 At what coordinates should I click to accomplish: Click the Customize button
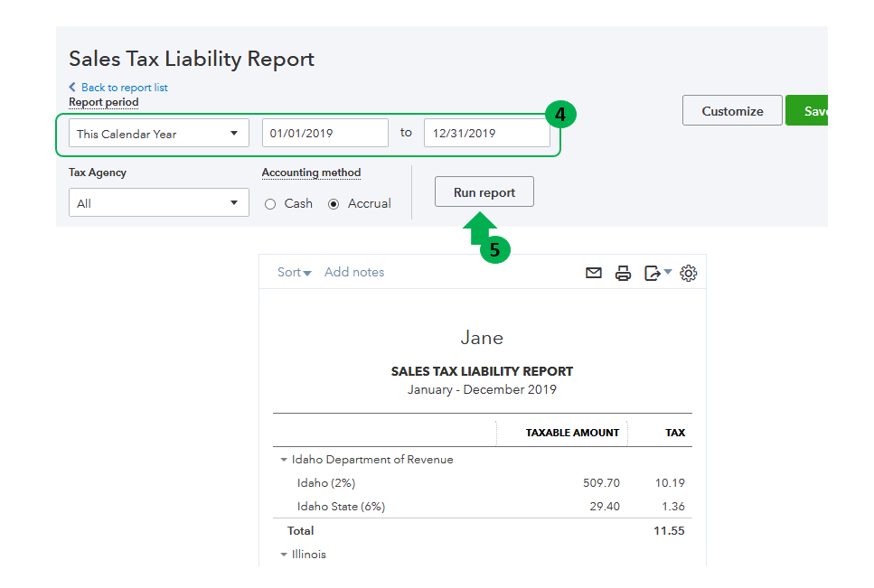point(732,111)
